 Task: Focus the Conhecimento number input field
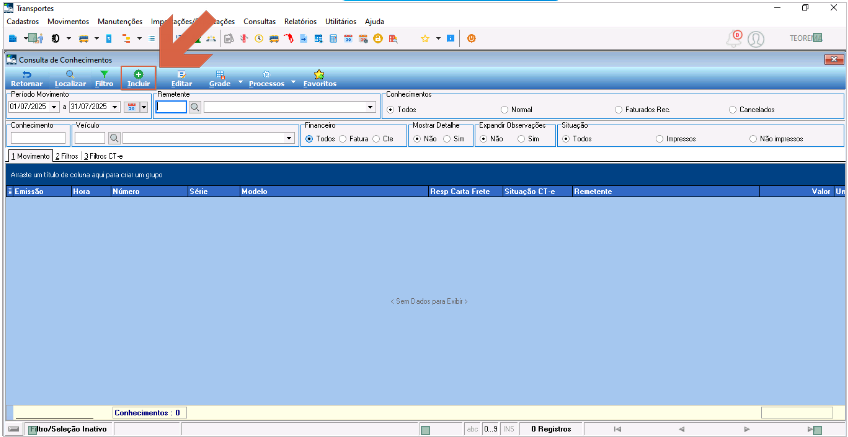coord(38,138)
